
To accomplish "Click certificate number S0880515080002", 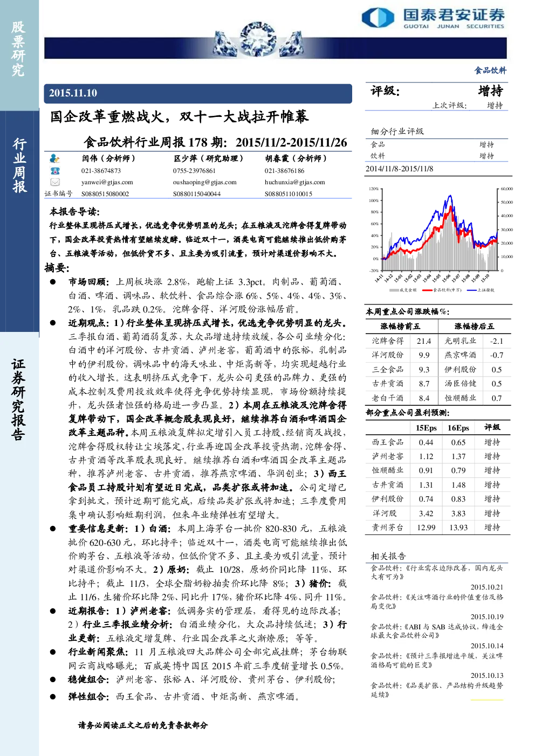I will pyautogui.click(x=105, y=193).
